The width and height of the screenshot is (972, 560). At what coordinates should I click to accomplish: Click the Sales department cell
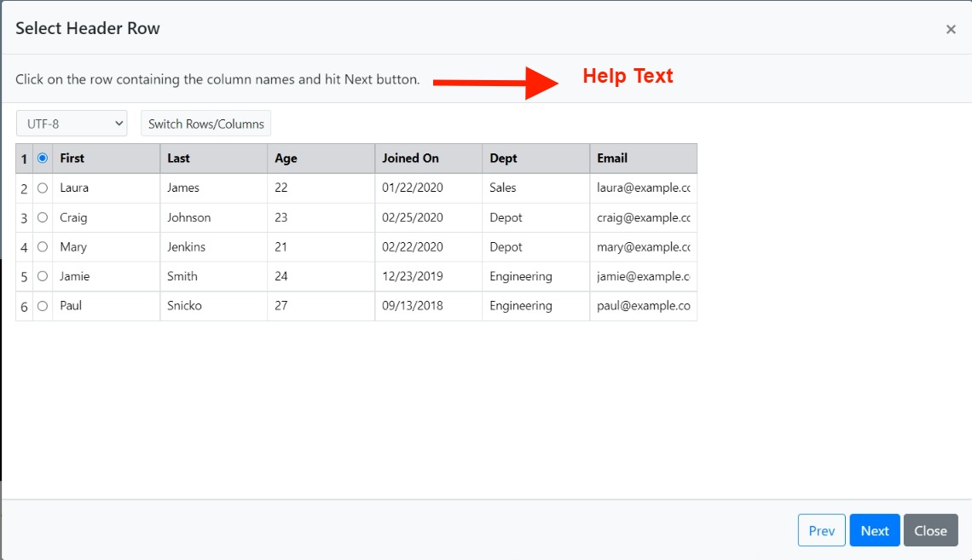(535, 188)
